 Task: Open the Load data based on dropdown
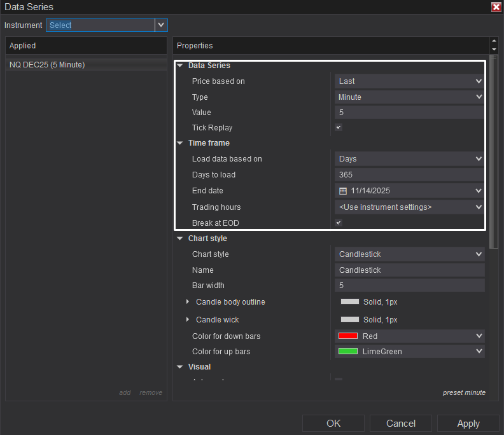[x=410, y=159]
